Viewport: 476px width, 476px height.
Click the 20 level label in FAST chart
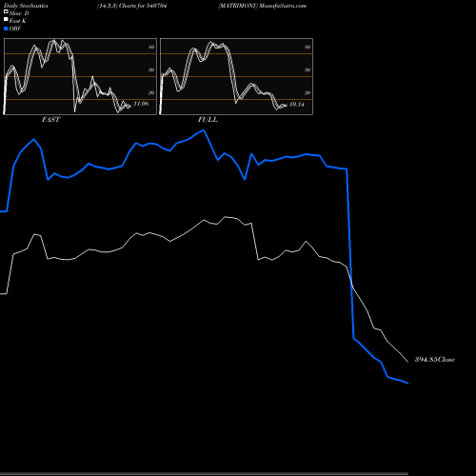click(x=151, y=92)
